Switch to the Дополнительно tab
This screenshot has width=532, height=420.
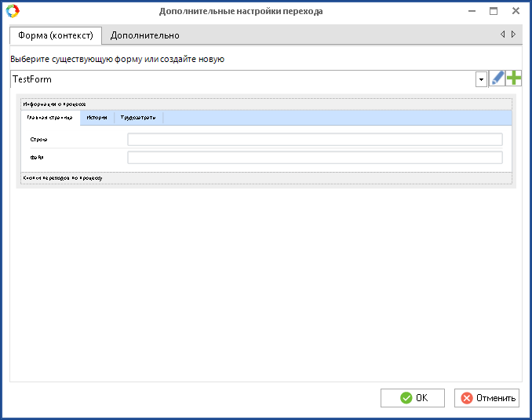144,35
